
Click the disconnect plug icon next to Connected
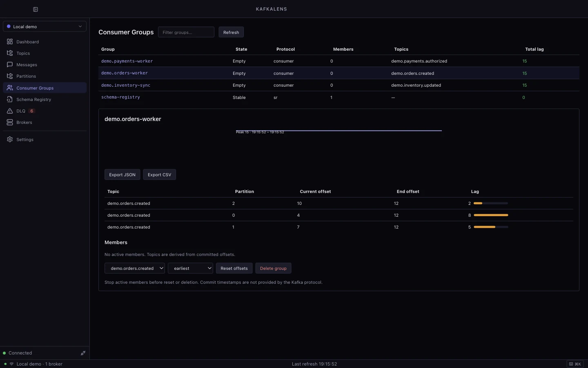83,353
